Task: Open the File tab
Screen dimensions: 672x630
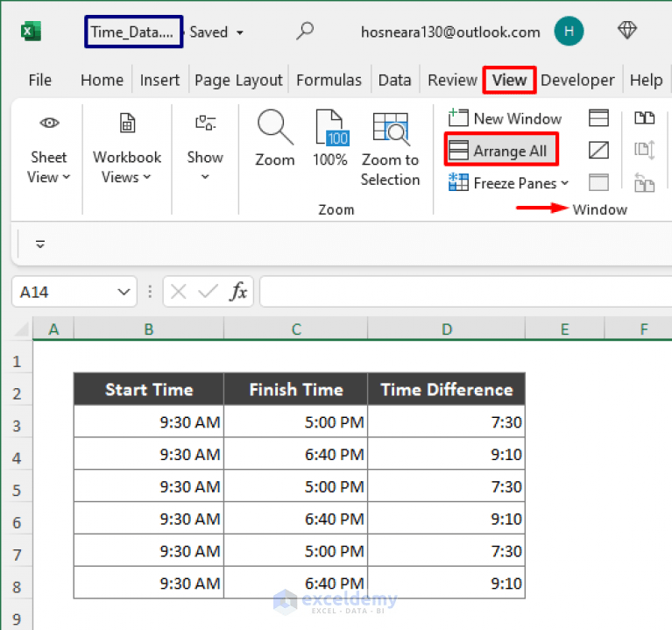Action: (x=39, y=80)
